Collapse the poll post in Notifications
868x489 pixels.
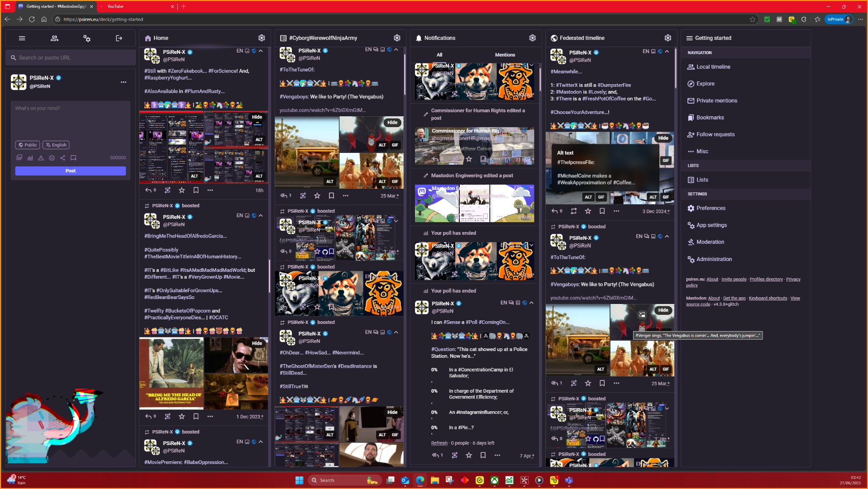tap(532, 303)
